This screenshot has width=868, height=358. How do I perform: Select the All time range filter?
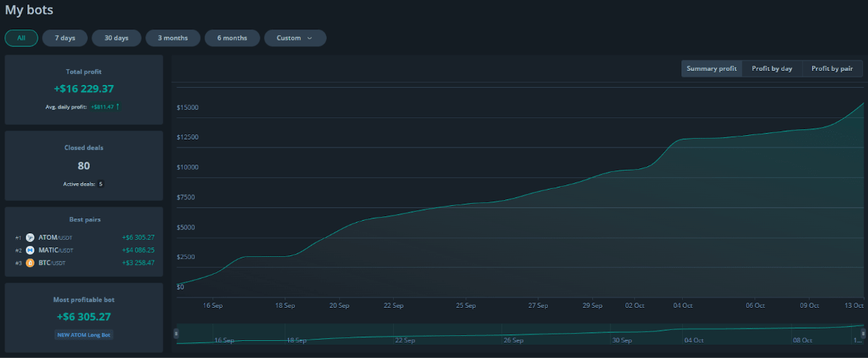[x=21, y=38]
